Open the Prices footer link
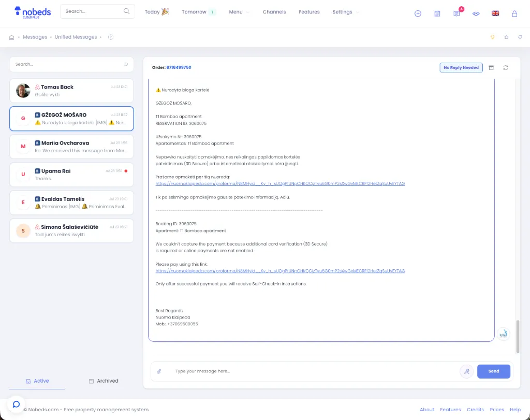This screenshot has width=530, height=420. (497, 410)
